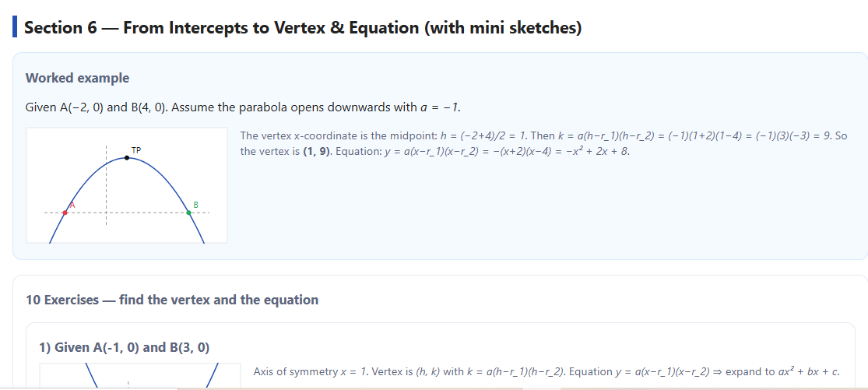Click the red A label on the sketch

pyautogui.click(x=72, y=205)
